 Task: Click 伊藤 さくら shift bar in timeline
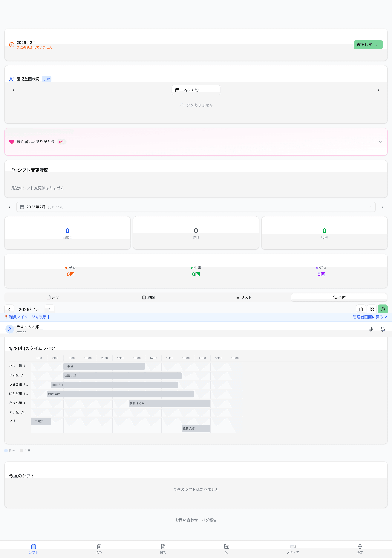tap(169, 403)
